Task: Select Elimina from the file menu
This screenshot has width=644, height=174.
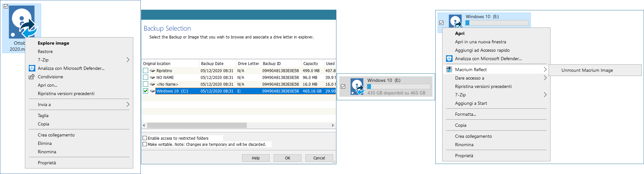Action: click(45, 143)
